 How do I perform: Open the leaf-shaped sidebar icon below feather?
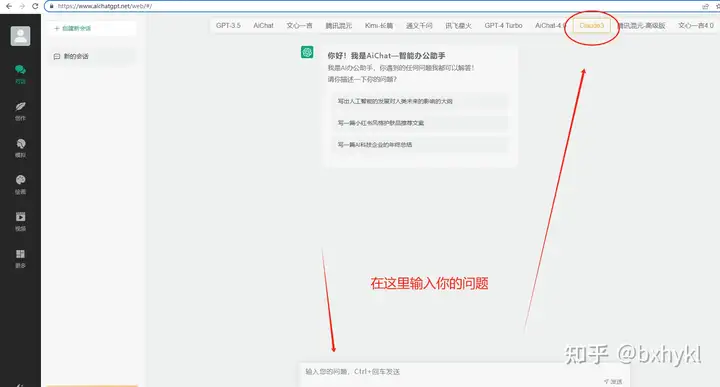coord(20,143)
